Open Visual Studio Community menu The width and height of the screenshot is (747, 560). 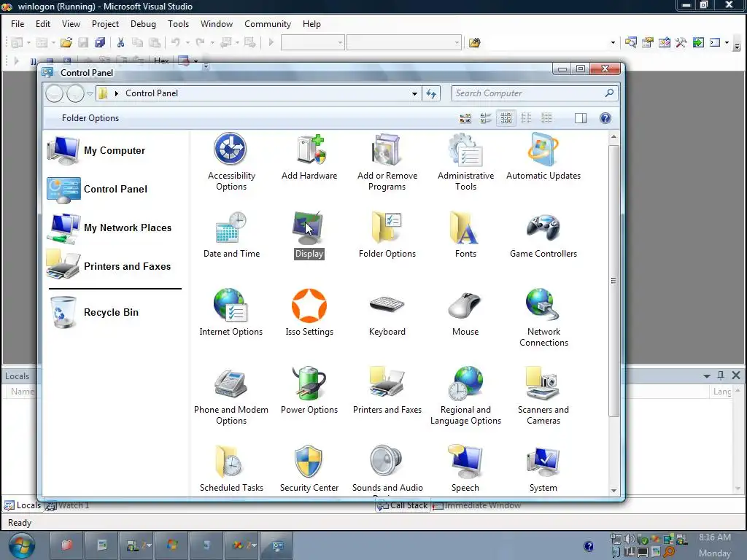point(268,24)
